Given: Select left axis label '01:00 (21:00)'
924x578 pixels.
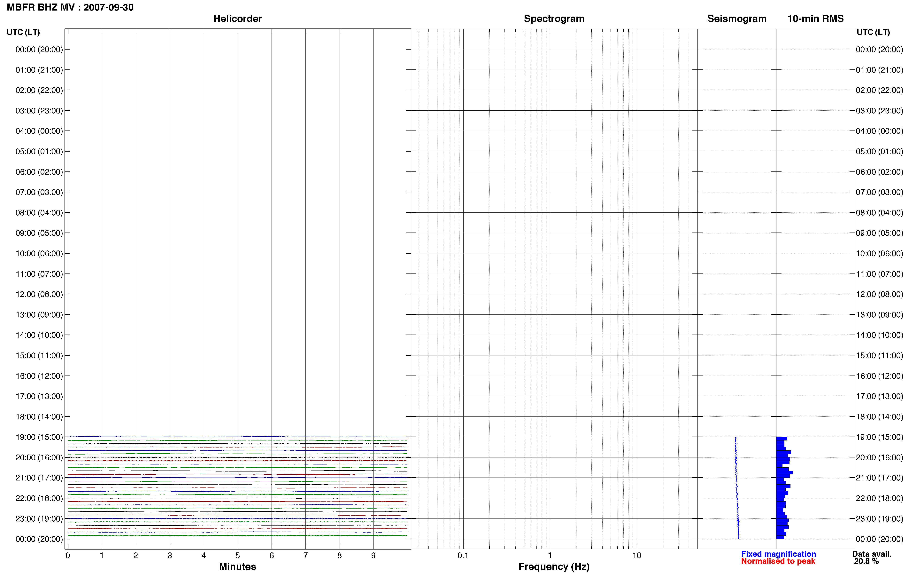Looking at the screenshot, I should 39,70.
